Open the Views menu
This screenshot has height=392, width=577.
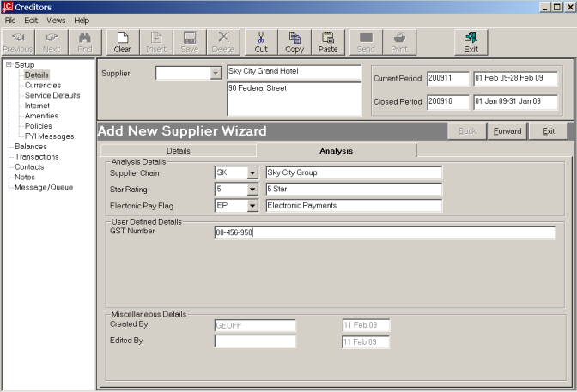click(x=56, y=21)
